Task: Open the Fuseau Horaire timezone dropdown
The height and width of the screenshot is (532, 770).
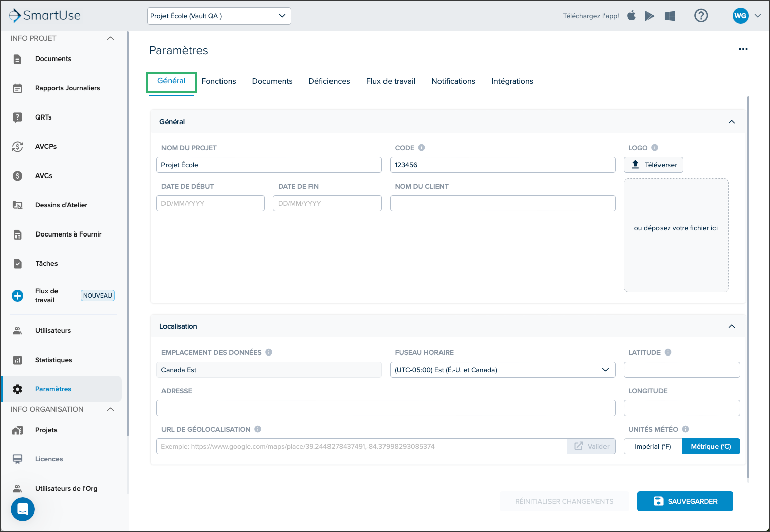Action: pos(503,370)
